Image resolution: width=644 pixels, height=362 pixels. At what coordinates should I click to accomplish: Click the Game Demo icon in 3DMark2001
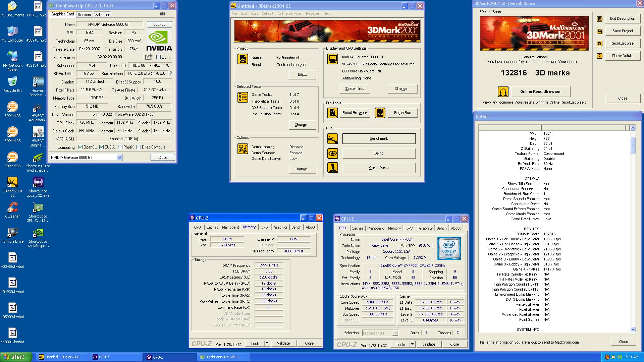click(x=333, y=168)
